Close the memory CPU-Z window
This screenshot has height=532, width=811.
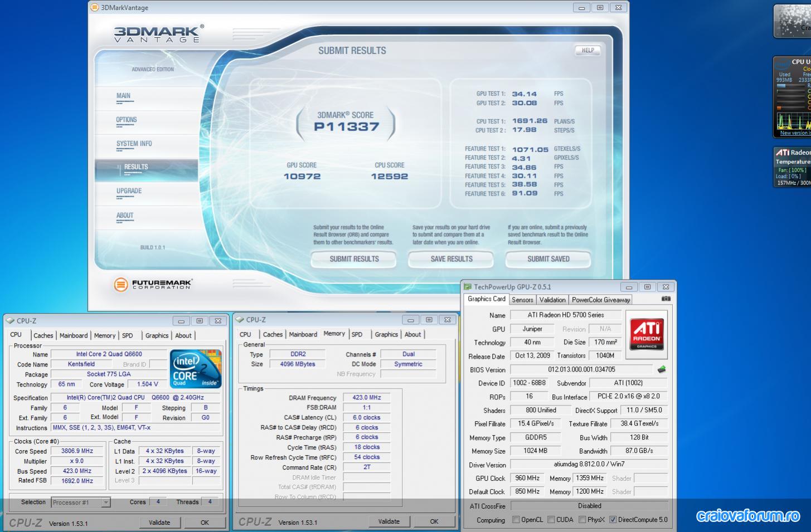click(x=447, y=320)
